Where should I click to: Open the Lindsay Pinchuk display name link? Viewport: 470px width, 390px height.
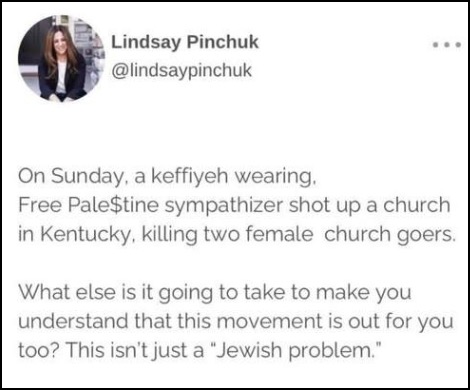point(185,42)
